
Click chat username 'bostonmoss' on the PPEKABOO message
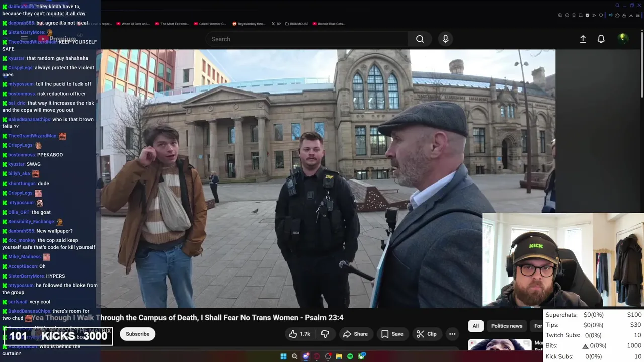coord(22,155)
